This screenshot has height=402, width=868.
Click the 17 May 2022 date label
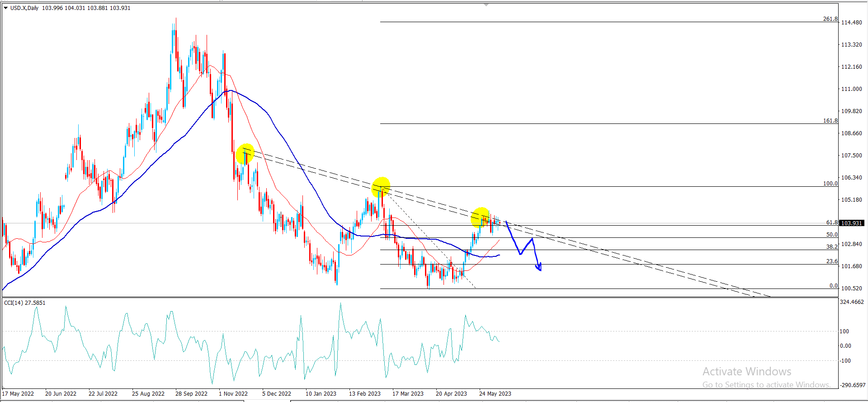18,394
